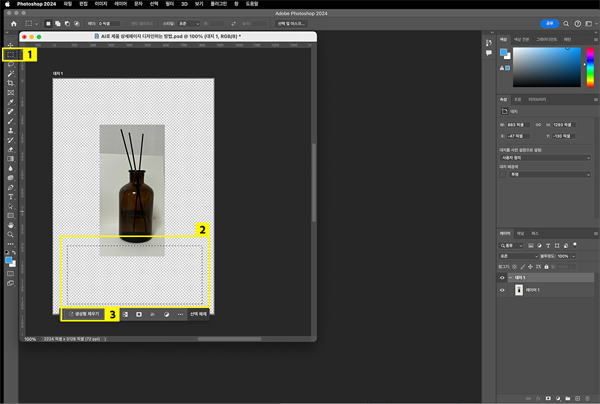Select the Lasso tool
This screenshot has width=600, height=404.
tap(10, 64)
